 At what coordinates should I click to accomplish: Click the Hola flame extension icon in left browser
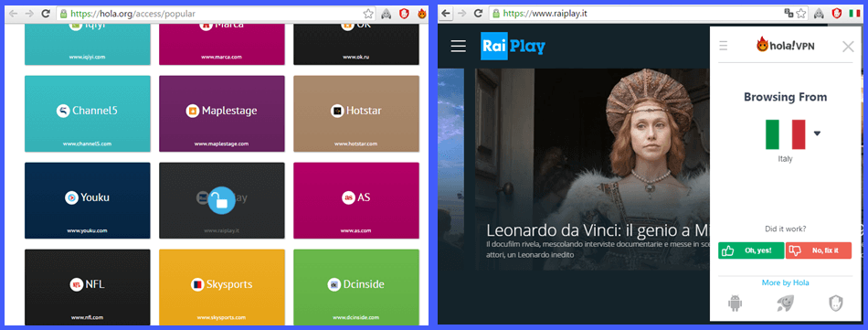(x=422, y=14)
